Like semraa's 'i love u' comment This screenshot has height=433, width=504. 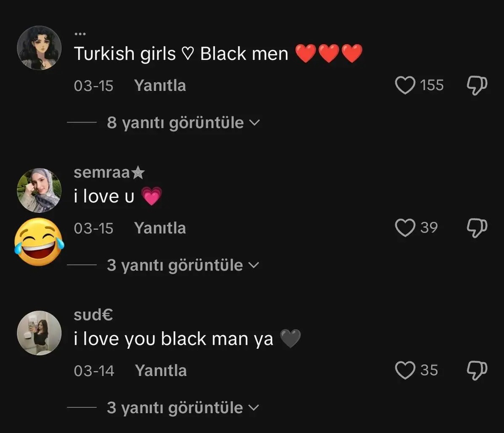click(x=405, y=227)
